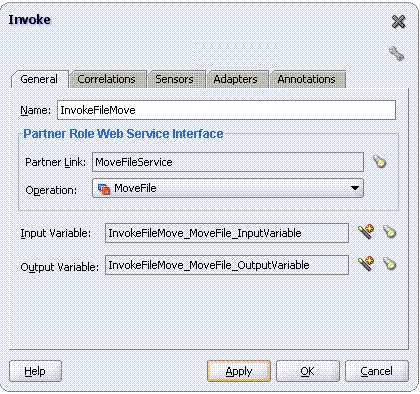This screenshot has height=394, width=420.
Task: Click the Cancel button
Action: pos(377,371)
